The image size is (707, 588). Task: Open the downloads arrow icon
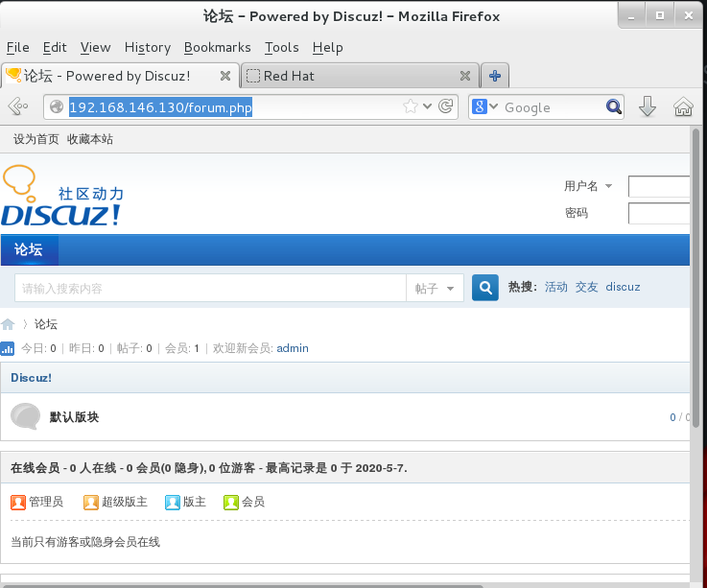647,106
